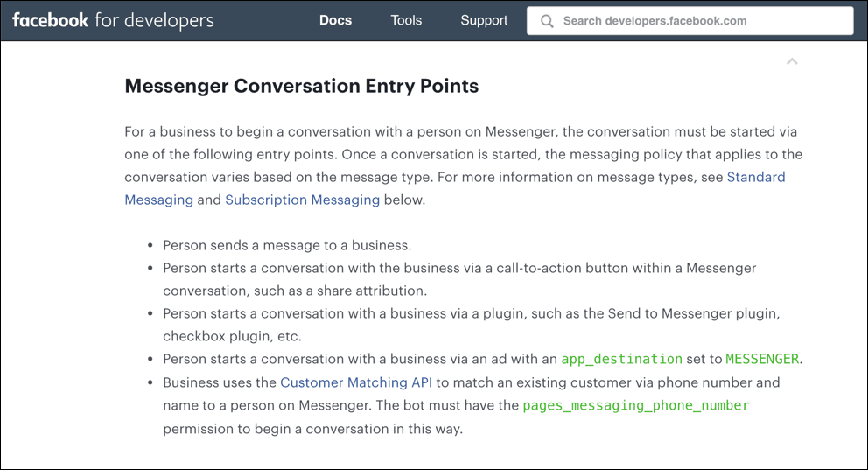
Task: Click the Messenger Conversation Entry Points heading
Action: [x=302, y=86]
